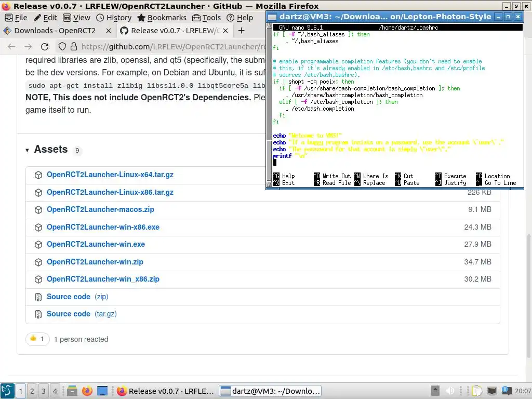Click package icon beside OpenRCT2Launcher-win.exe

[38, 245]
